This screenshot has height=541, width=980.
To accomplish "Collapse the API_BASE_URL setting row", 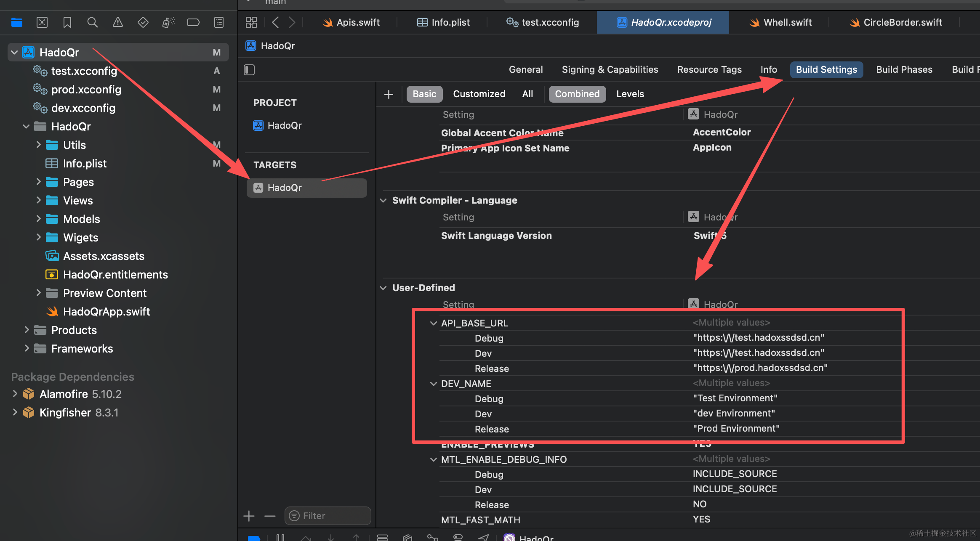I will [x=433, y=323].
